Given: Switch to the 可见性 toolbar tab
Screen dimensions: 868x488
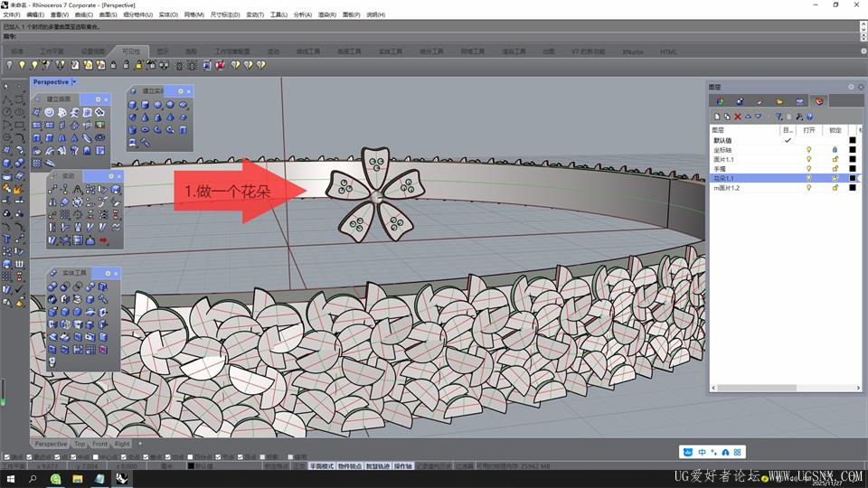Looking at the screenshot, I should (131, 52).
